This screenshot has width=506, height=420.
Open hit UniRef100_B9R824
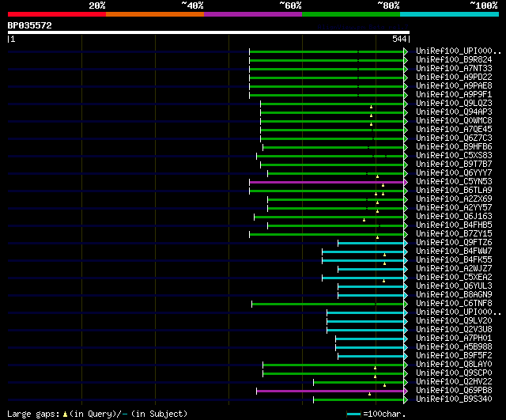[454, 60]
